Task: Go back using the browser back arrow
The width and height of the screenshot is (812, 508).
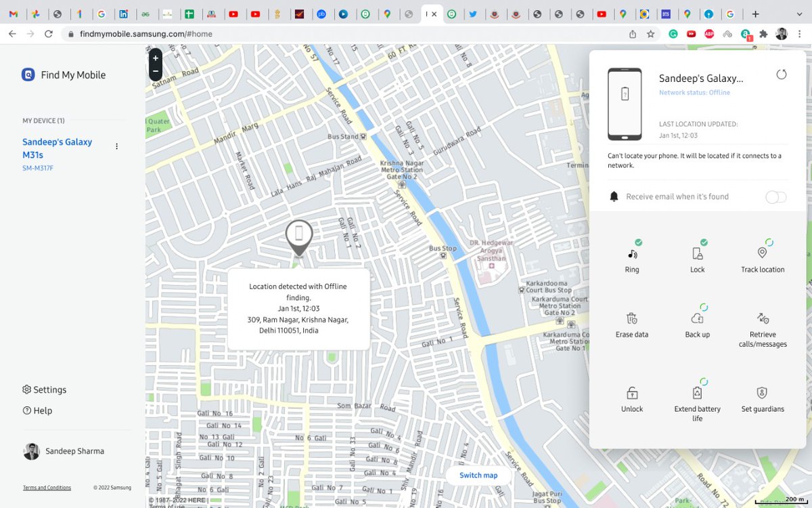Action: pos(12,34)
